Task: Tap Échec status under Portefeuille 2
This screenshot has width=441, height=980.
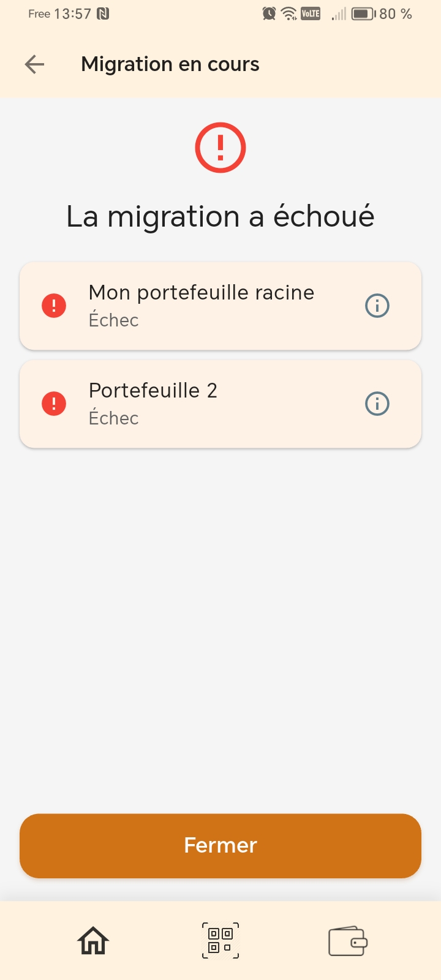Action: click(x=114, y=418)
